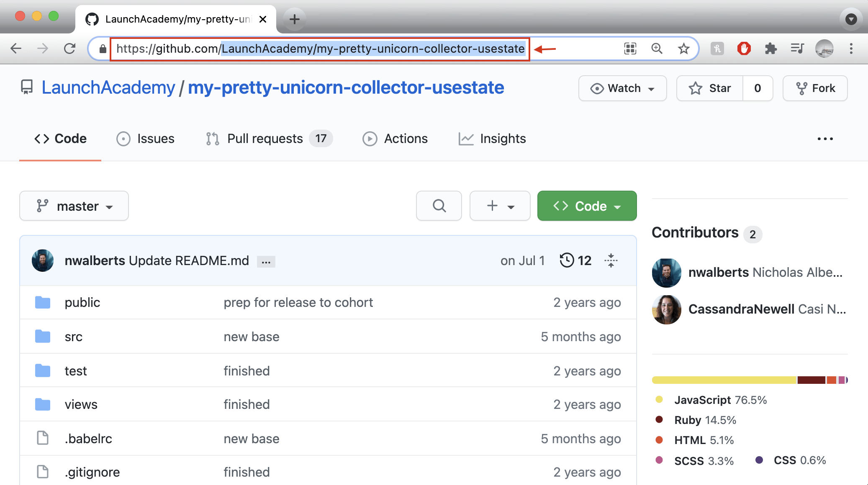Open the green Code dropdown
868x485 pixels.
tap(586, 206)
